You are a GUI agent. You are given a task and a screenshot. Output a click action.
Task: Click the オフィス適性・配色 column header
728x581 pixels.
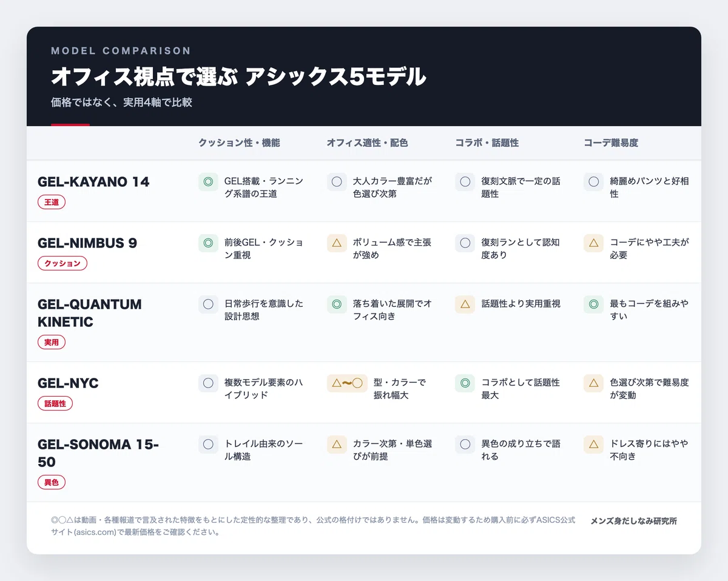[x=367, y=143]
